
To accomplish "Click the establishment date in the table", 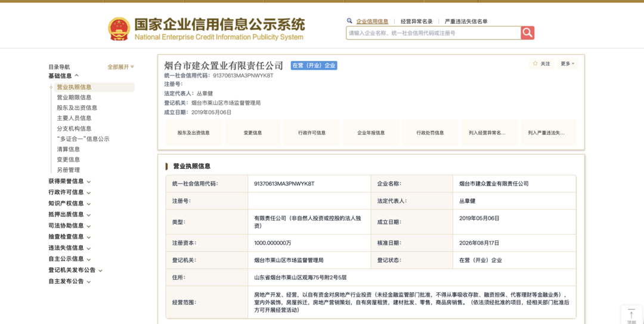I will (x=479, y=218).
